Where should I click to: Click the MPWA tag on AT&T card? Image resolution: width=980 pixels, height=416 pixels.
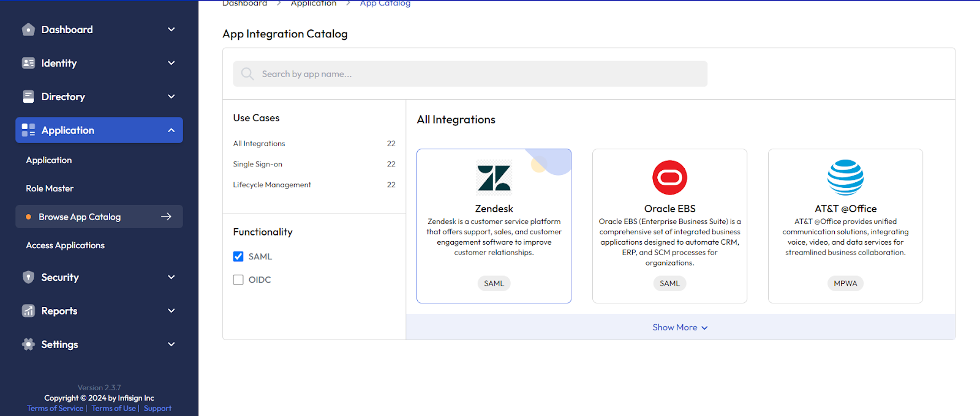click(845, 283)
